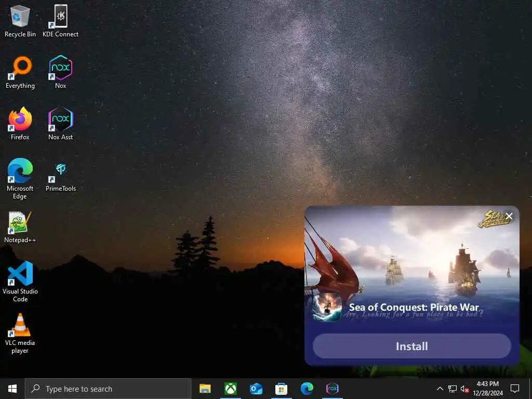Select the Nox emulator desktop icon

click(x=60, y=73)
